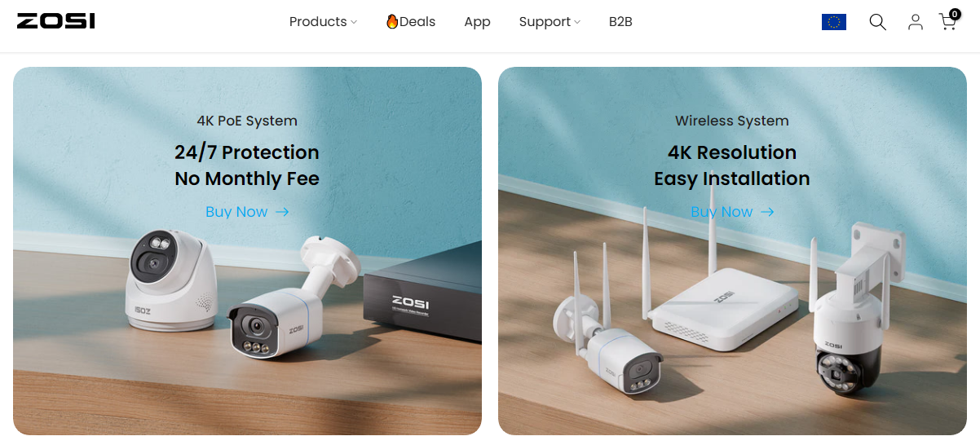
Task: Expand the Products dropdown chevron
Action: click(354, 22)
